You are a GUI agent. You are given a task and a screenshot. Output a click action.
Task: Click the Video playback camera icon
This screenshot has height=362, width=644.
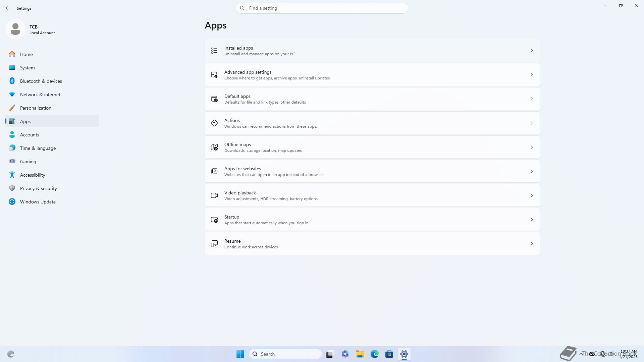click(214, 195)
